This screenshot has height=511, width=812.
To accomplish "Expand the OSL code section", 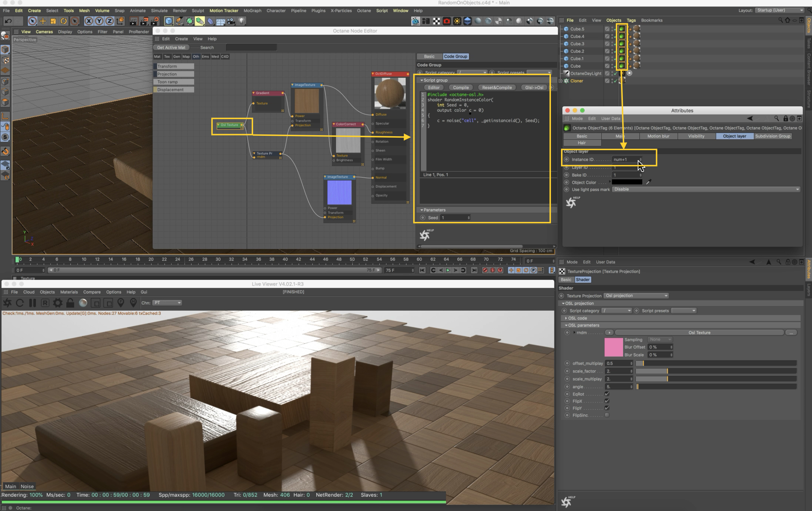I will 566,318.
